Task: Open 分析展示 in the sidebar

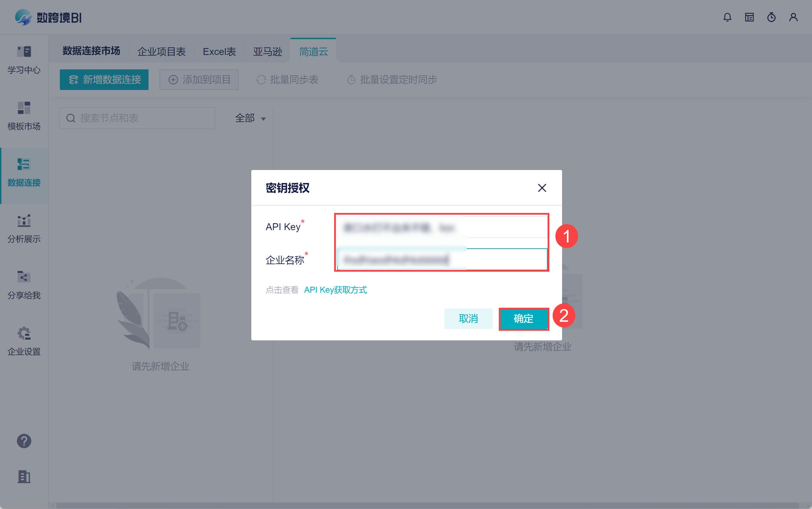Action: click(24, 229)
